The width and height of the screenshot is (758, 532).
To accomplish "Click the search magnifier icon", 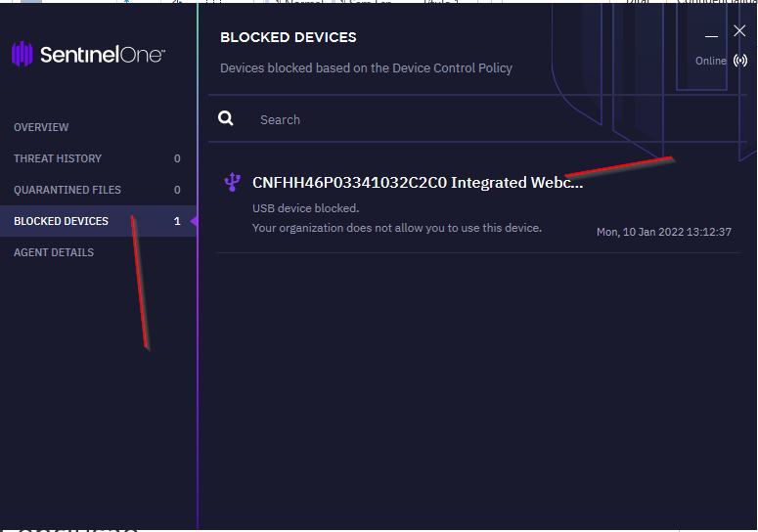I will pos(226,118).
